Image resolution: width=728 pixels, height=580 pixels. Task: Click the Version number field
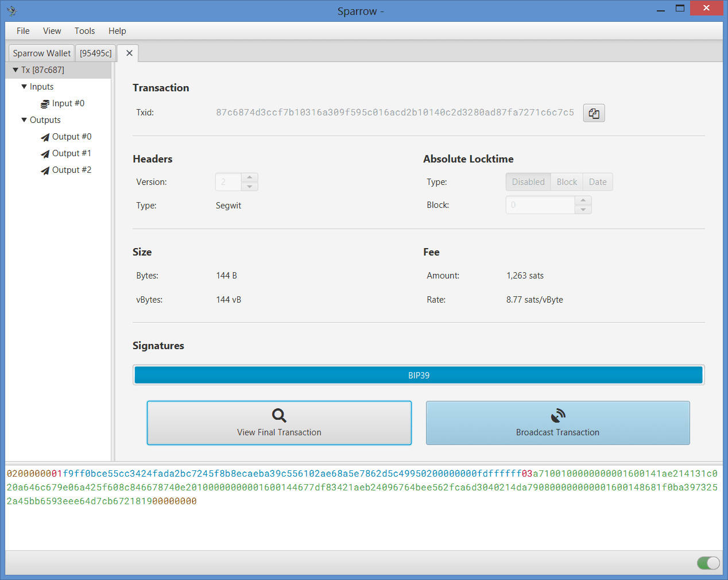(229, 182)
